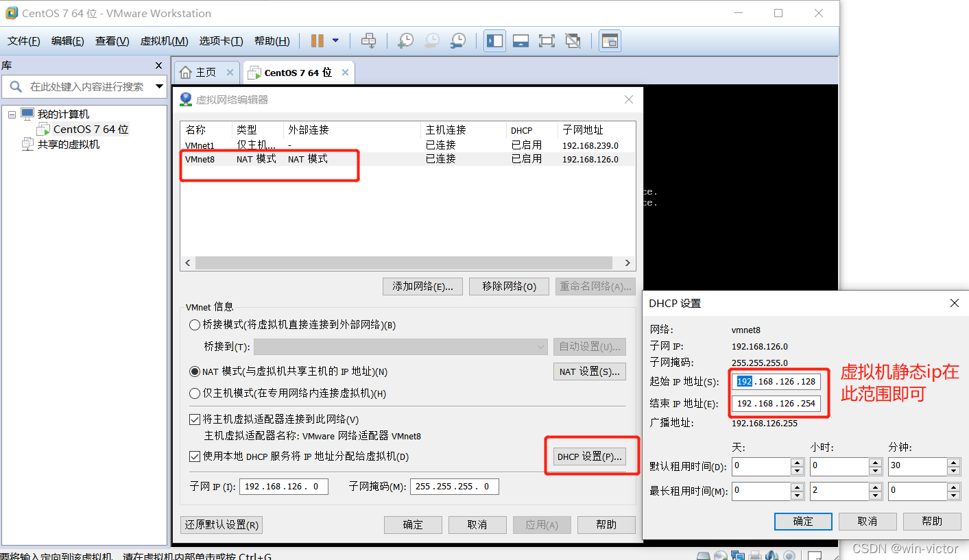This screenshot has width=969, height=560.
Task: Increase 最长租用时间 小时 value
Action: [x=875, y=486]
